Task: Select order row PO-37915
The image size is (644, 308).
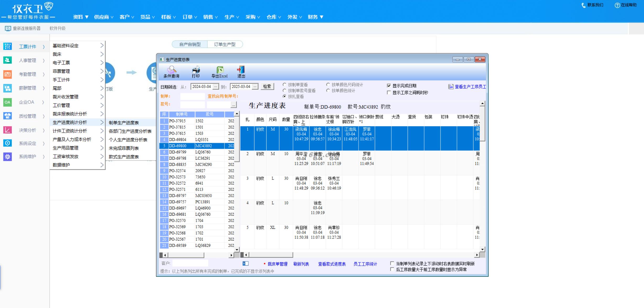Action: [x=197, y=121]
